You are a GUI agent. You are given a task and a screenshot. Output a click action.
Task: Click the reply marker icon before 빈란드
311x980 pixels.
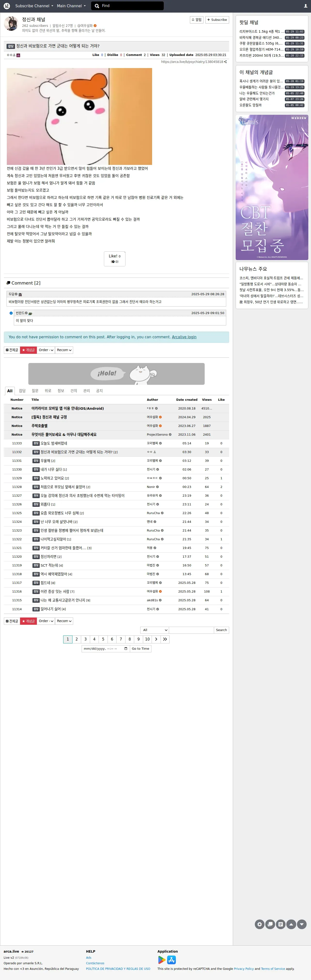[x=11, y=313]
